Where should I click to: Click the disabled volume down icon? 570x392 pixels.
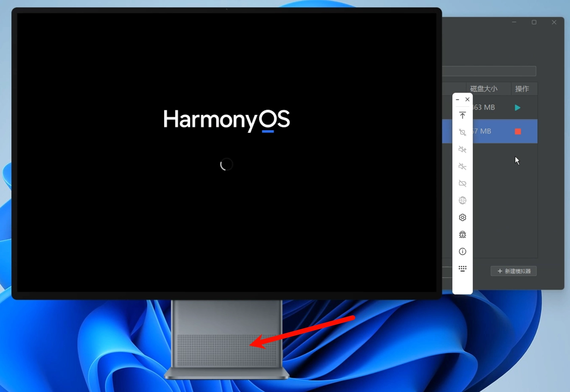coord(462,167)
